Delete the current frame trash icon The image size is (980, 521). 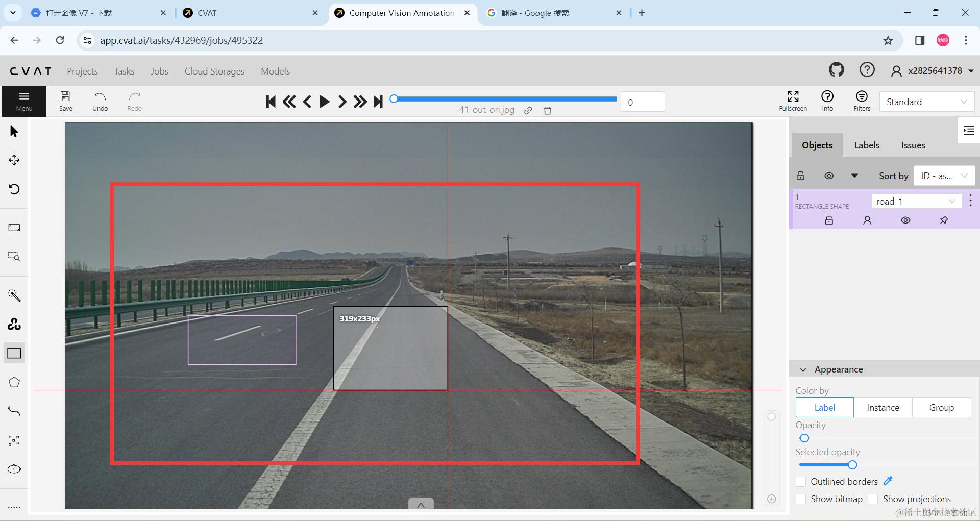[548, 110]
